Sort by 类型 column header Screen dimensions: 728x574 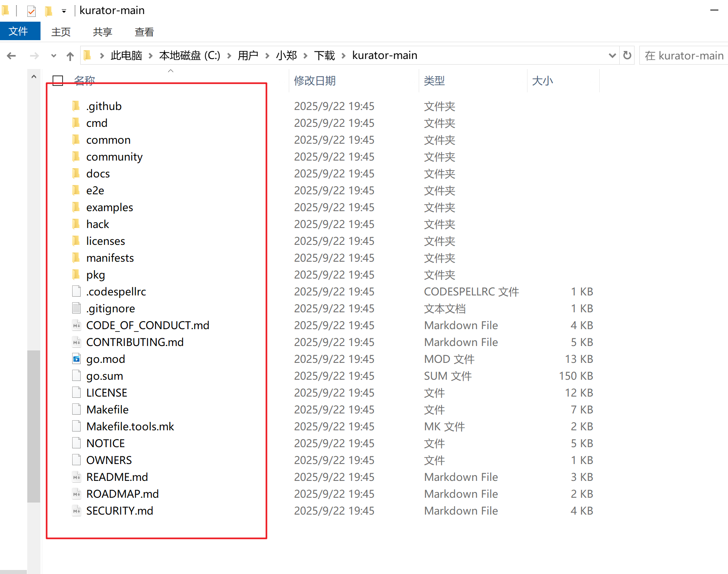click(x=434, y=81)
